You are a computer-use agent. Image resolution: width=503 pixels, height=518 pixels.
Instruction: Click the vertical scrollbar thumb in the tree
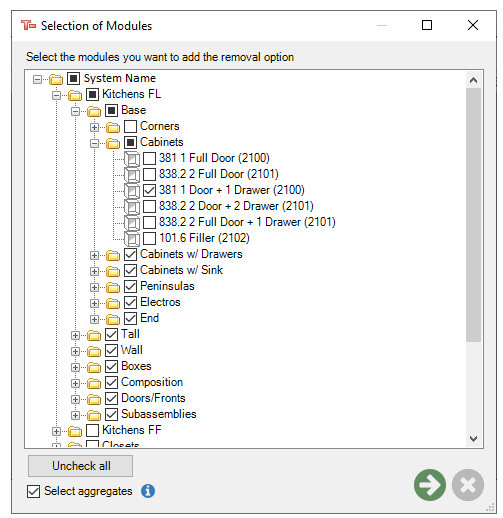point(473,215)
